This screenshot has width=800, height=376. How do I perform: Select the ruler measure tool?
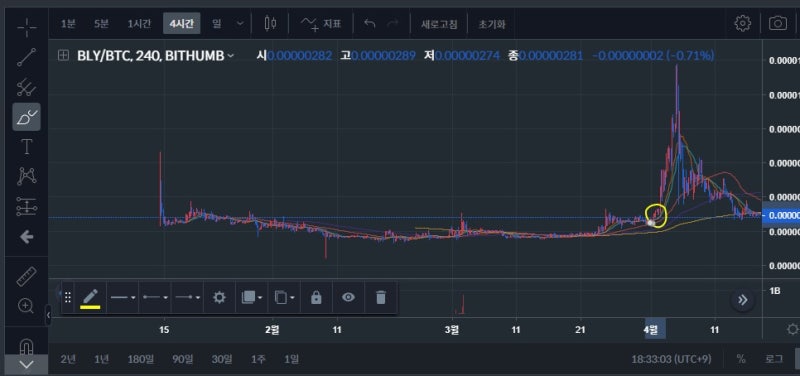(27, 276)
